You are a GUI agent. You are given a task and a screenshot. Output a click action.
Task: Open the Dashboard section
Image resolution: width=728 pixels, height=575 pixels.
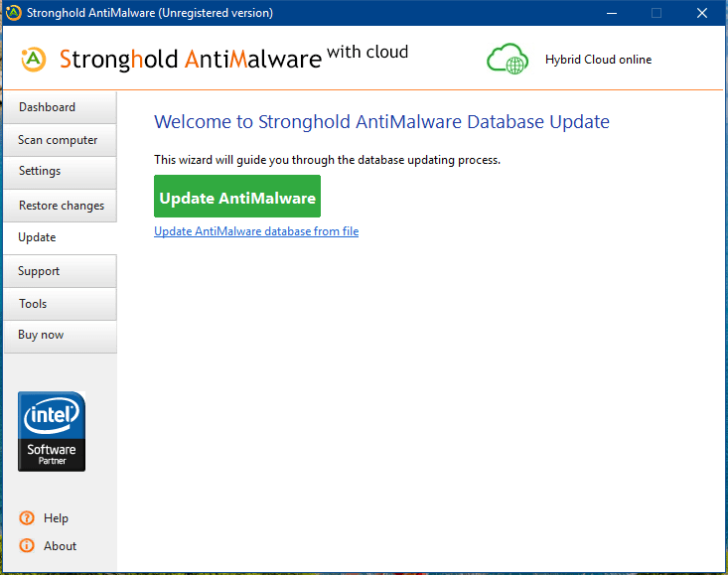pos(60,107)
